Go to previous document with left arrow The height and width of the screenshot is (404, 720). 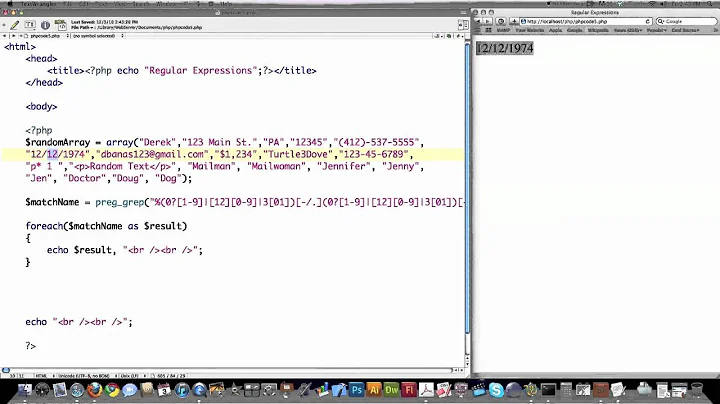click(x=5, y=36)
